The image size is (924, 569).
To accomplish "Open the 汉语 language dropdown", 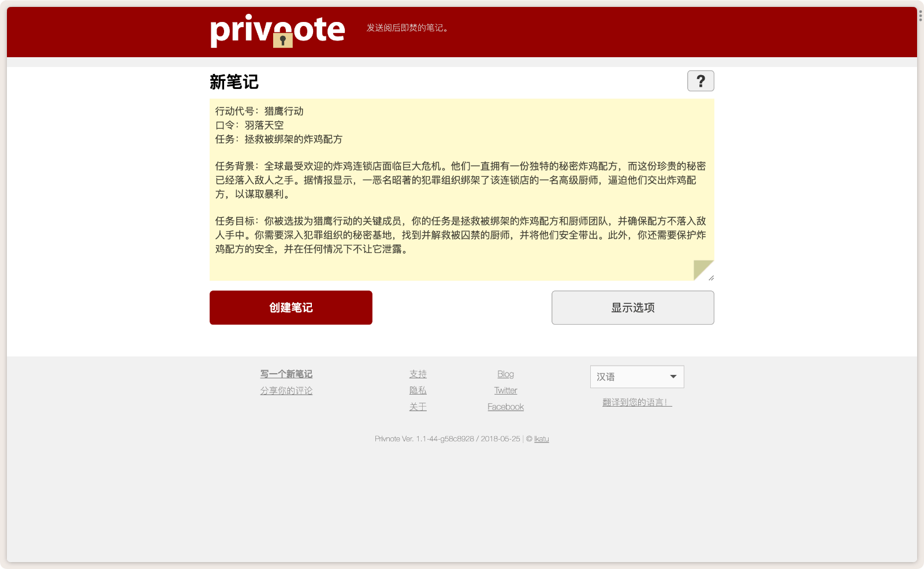I will click(636, 377).
